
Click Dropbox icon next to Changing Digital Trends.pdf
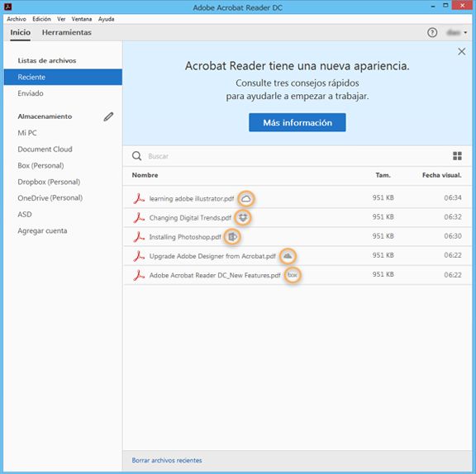[x=243, y=217]
